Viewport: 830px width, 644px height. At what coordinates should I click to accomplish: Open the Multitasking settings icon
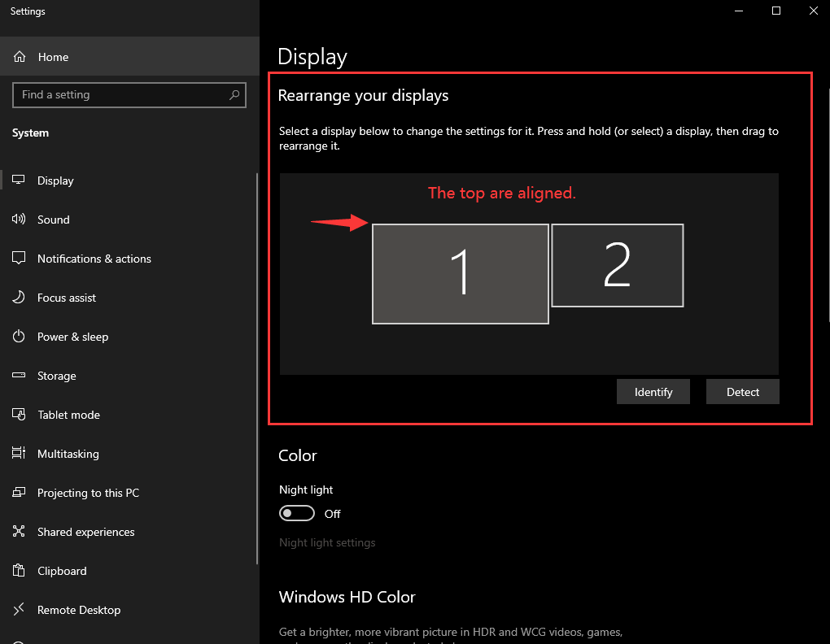coord(18,454)
